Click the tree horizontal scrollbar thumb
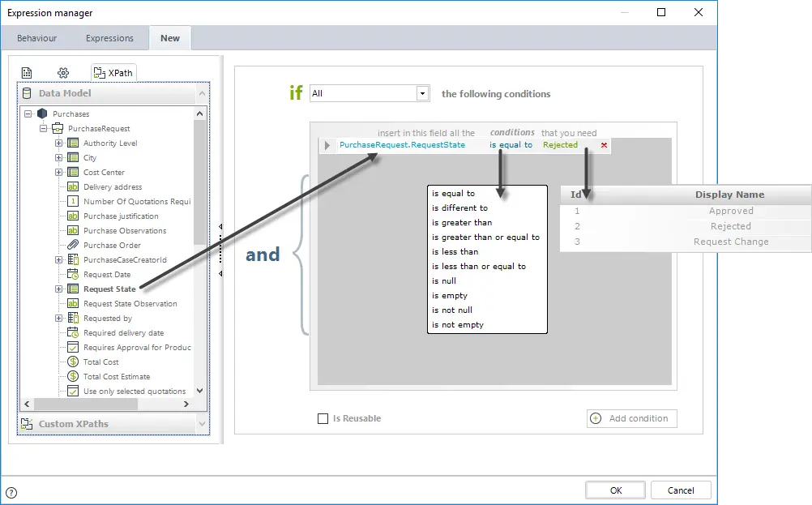The width and height of the screenshot is (812, 505). click(86, 404)
